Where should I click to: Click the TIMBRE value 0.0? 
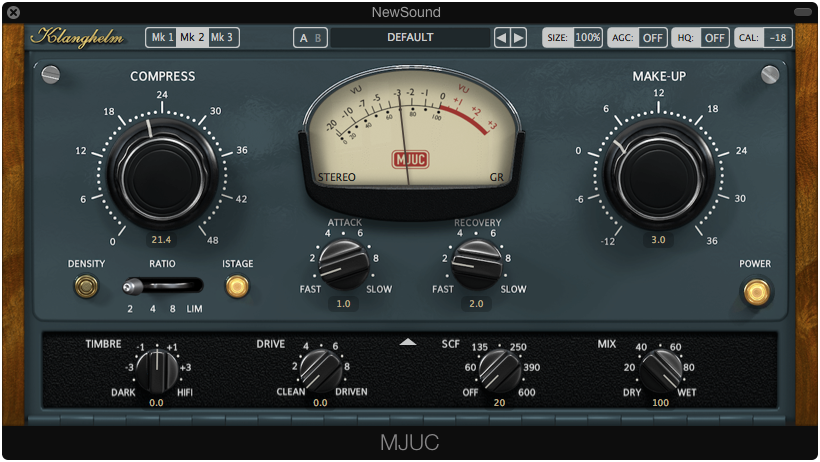click(156, 403)
